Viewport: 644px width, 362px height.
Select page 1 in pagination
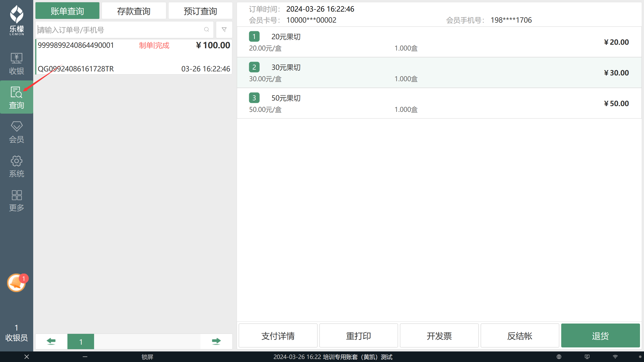click(x=81, y=342)
